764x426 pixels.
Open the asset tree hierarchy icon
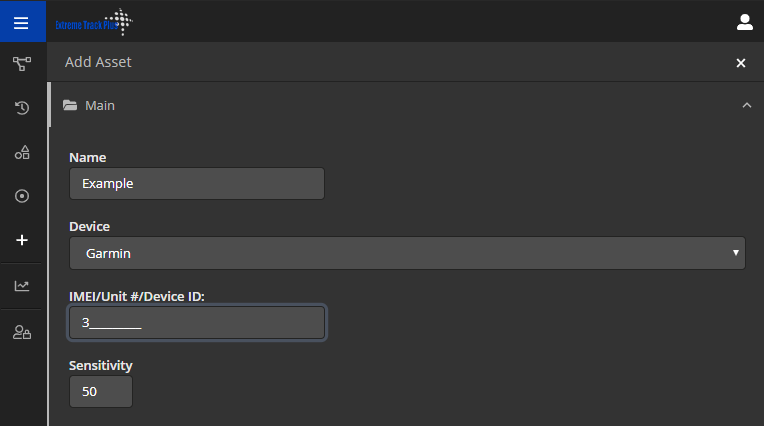point(22,63)
